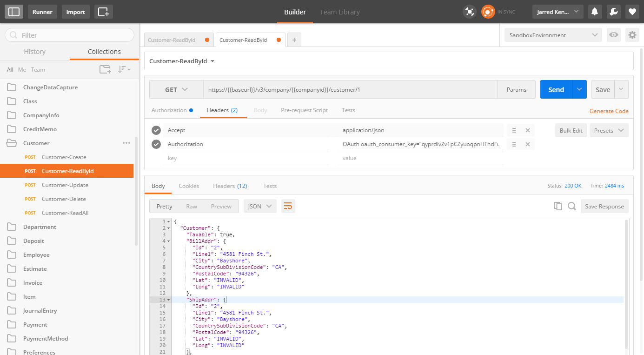Uncheck the Accept header checkbox
This screenshot has height=355, width=644.
pos(156,130)
